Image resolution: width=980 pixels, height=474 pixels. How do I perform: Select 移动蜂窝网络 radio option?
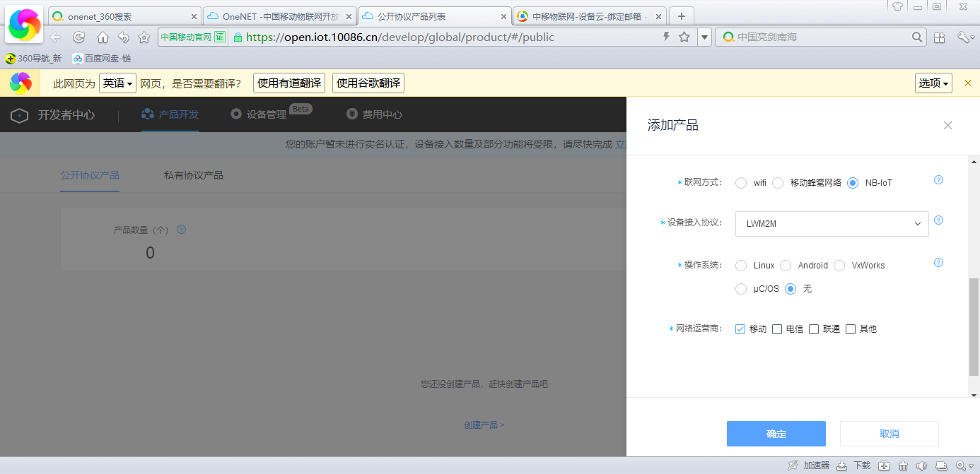click(778, 183)
